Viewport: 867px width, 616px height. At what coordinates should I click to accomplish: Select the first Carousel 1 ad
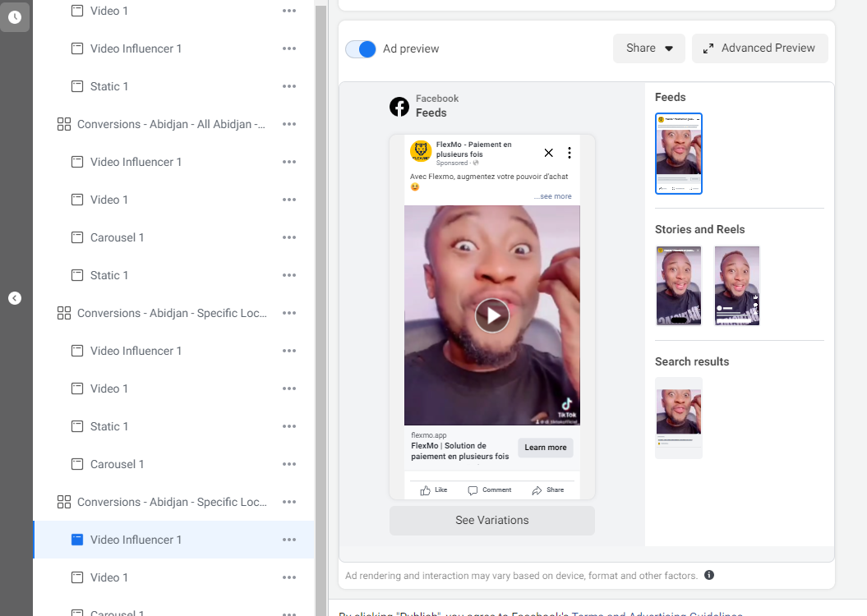[x=117, y=237]
